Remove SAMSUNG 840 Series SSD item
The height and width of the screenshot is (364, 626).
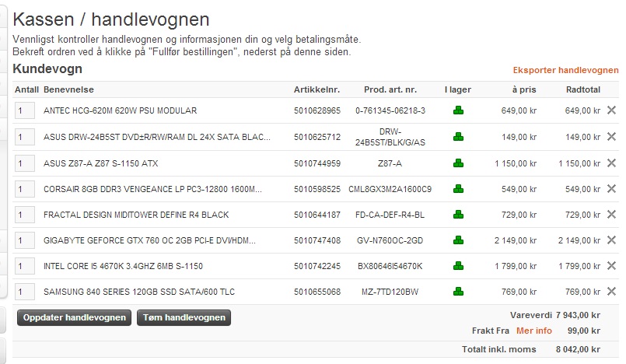coord(611,292)
